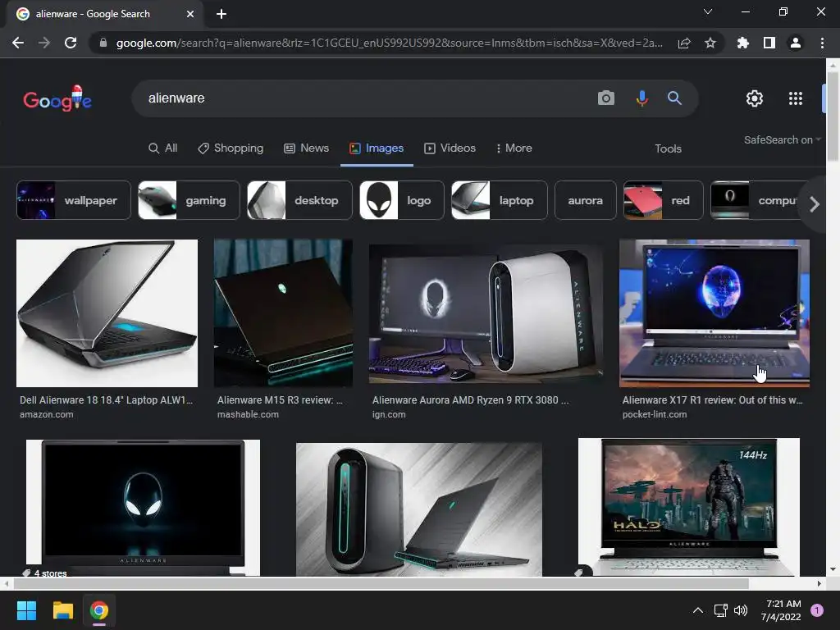Filter images by aurora chip
The image size is (840, 630).
(585, 200)
